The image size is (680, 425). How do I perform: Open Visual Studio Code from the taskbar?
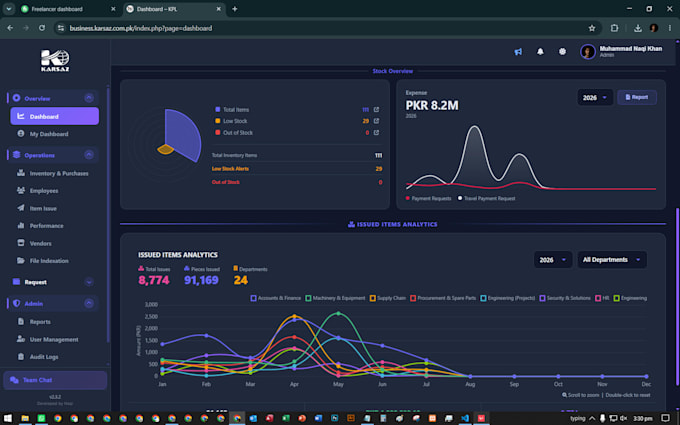point(464,418)
